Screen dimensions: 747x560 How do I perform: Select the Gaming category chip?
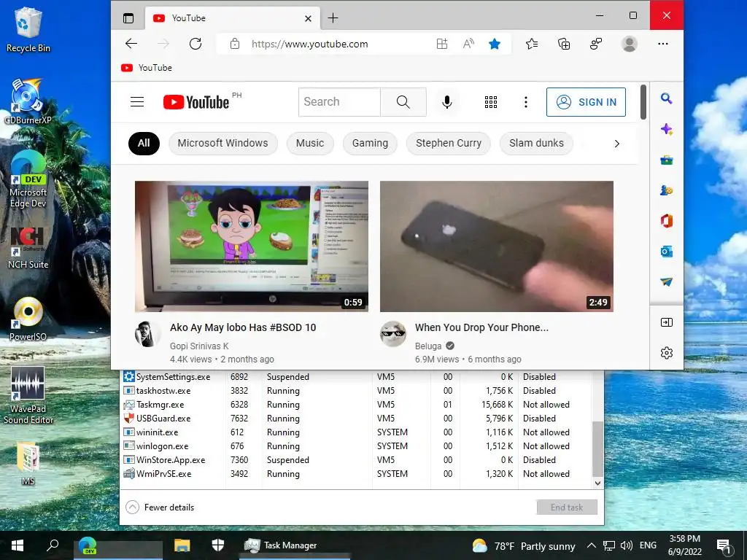click(370, 144)
